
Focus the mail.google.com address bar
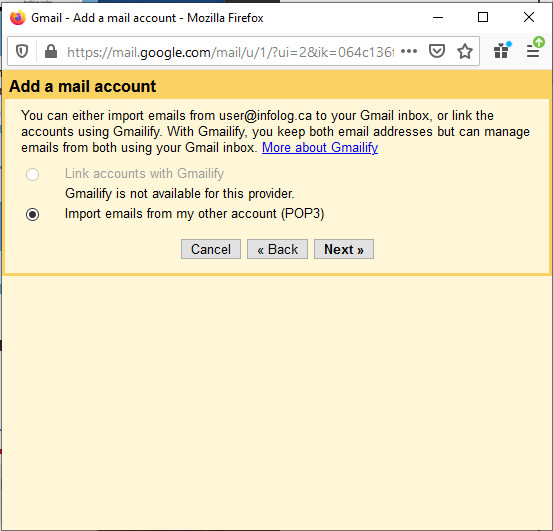coord(230,52)
